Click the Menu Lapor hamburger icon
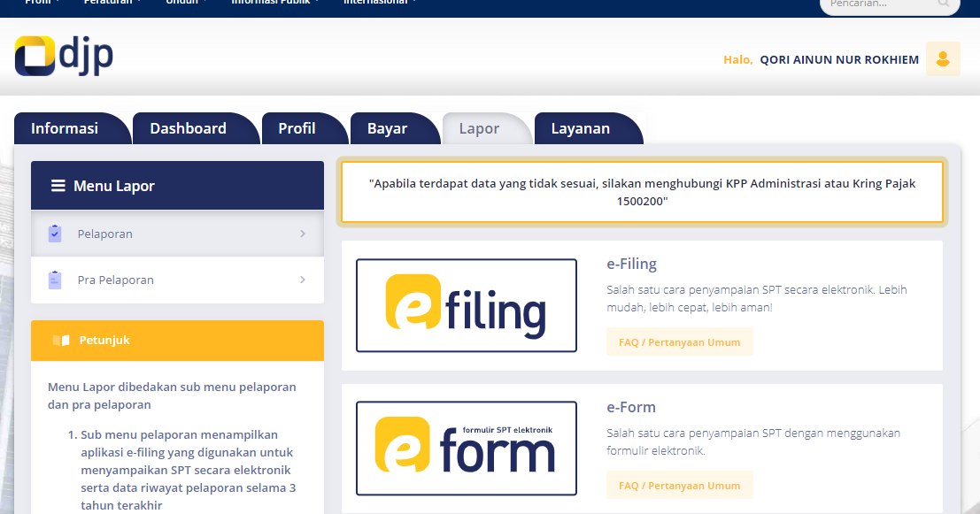Image resolution: width=980 pixels, height=514 pixels. [58, 186]
